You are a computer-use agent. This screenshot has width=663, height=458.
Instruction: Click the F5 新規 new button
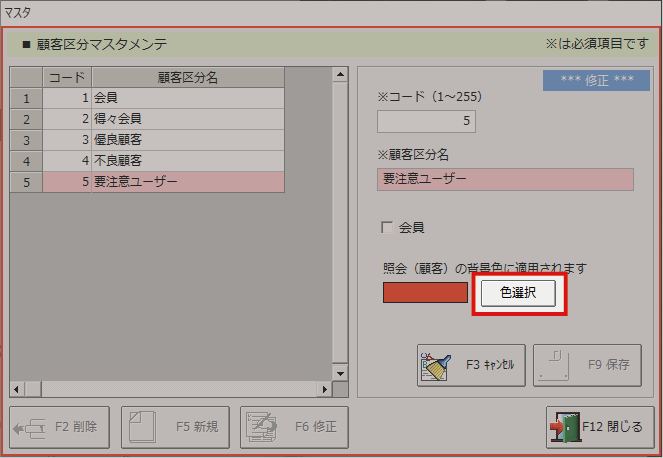[175, 427]
